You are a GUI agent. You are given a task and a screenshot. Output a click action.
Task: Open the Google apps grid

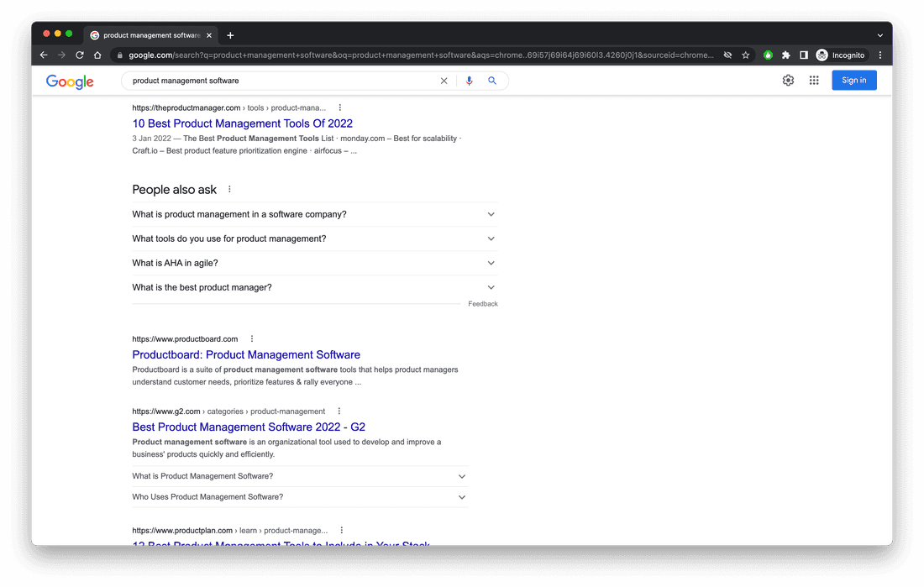tap(814, 80)
